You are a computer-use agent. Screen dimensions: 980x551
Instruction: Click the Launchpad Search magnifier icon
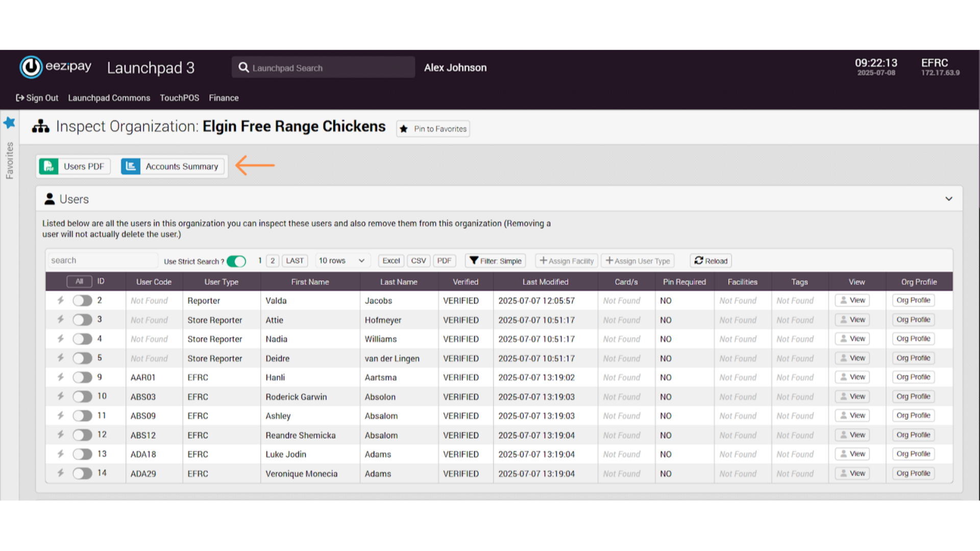(x=243, y=67)
